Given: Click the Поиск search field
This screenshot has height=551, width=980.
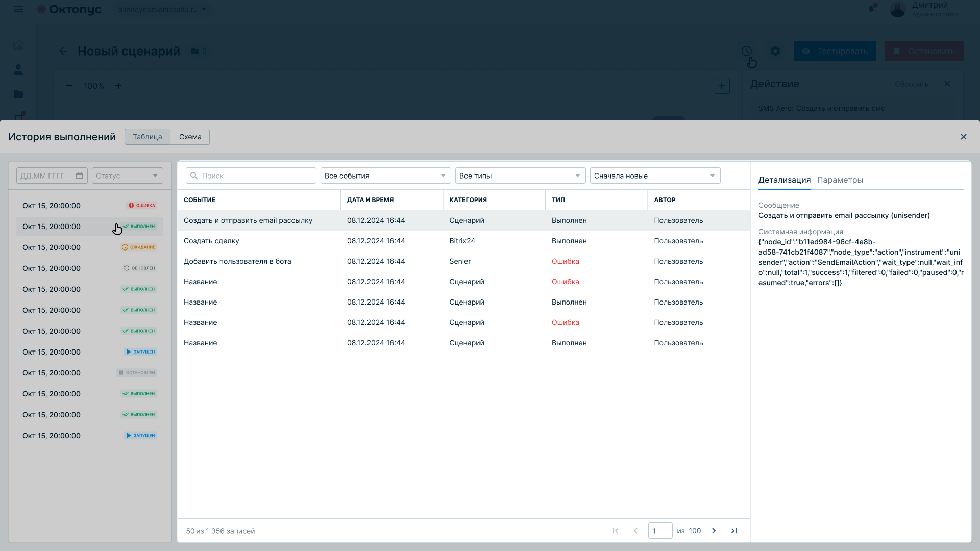Looking at the screenshot, I should point(251,176).
